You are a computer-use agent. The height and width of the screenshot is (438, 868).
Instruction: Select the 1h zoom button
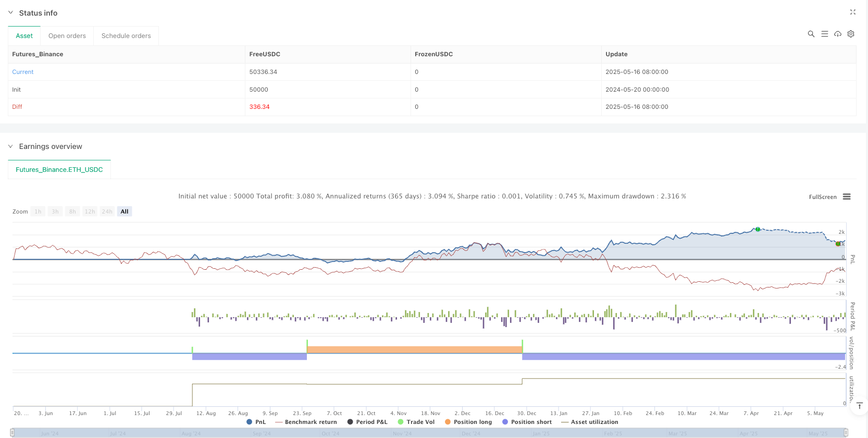(38, 211)
